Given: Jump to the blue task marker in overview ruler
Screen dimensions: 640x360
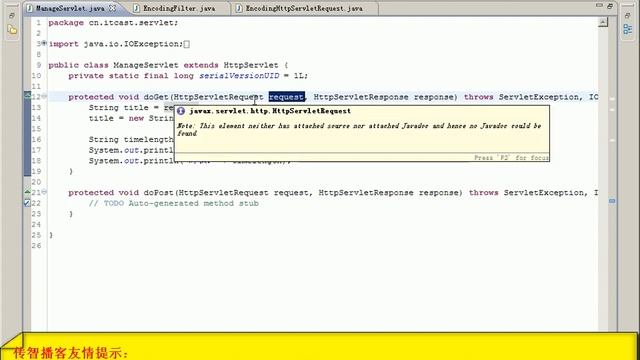Looking at the screenshot, I should click(612, 201).
